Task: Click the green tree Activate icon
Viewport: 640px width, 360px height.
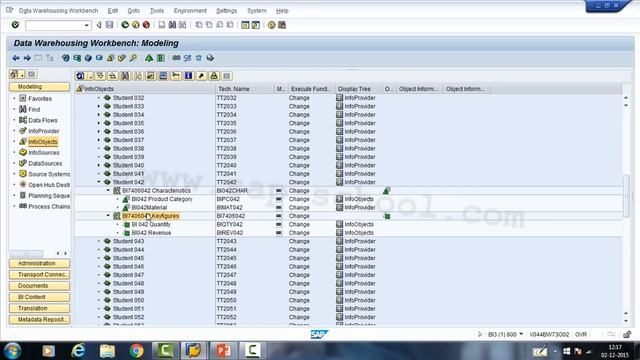Action: tap(149, 58)
